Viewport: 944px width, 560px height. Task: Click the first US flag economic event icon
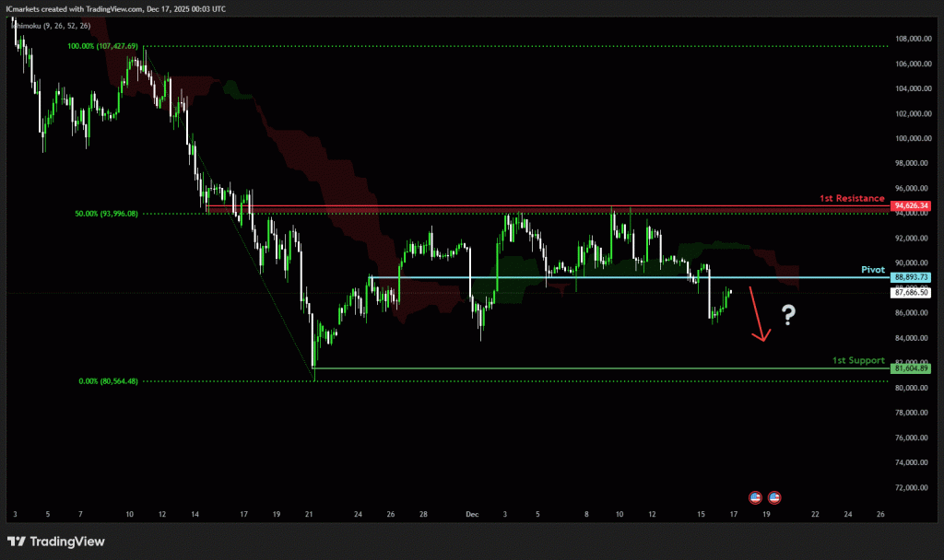756,496
